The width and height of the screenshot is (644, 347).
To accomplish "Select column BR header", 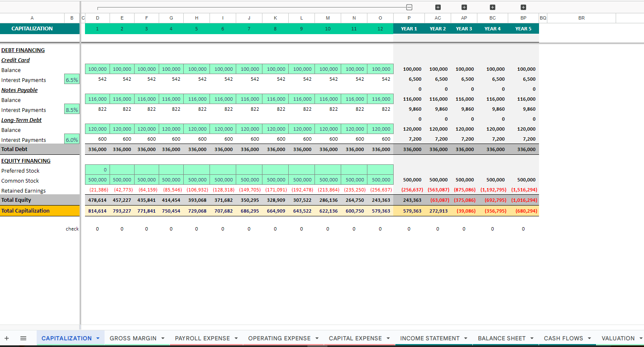I will click(582, 18).
